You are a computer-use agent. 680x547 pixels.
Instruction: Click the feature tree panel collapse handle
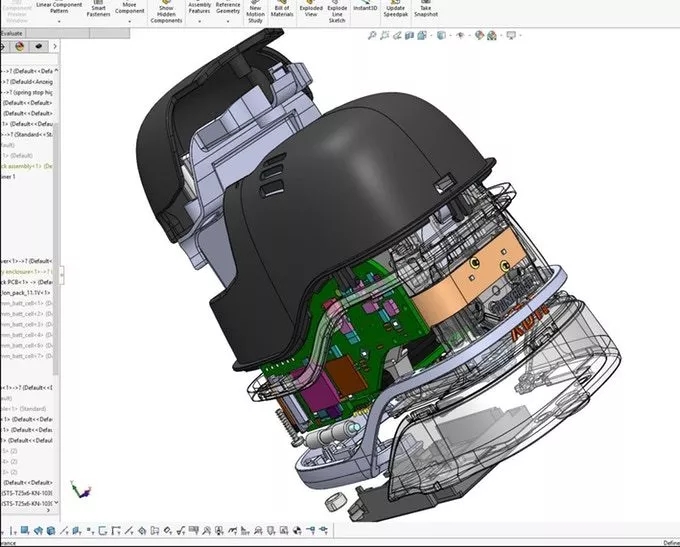coord(63,274)
